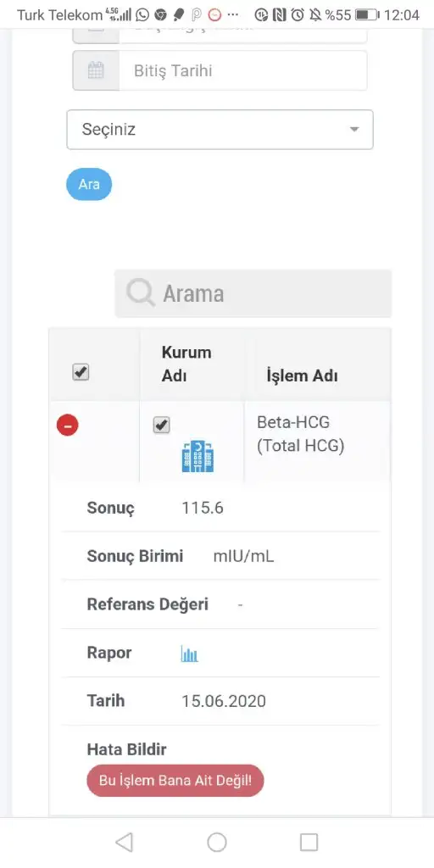Open recent apps square button
434x868 pixels.
309,842
